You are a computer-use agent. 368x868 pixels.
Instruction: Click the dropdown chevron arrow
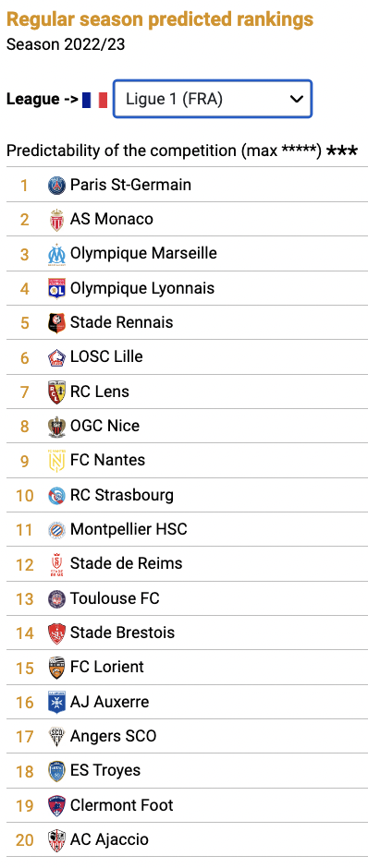coord(297,99)
